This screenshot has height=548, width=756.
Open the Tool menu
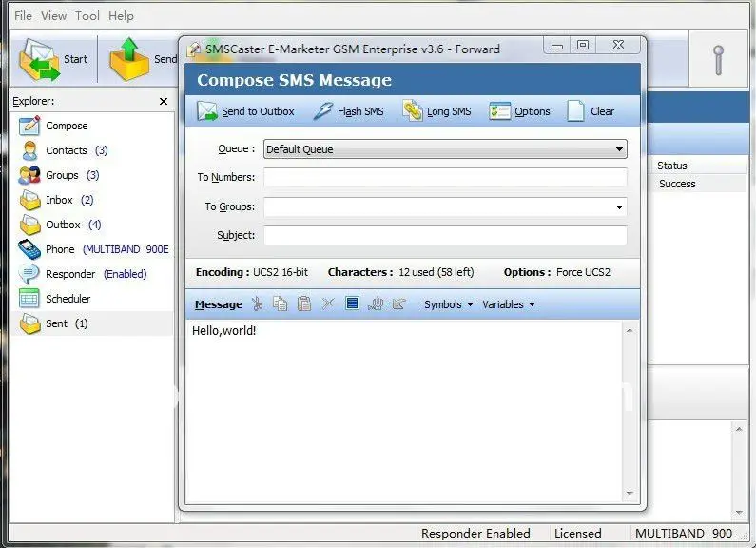(87, 16)
